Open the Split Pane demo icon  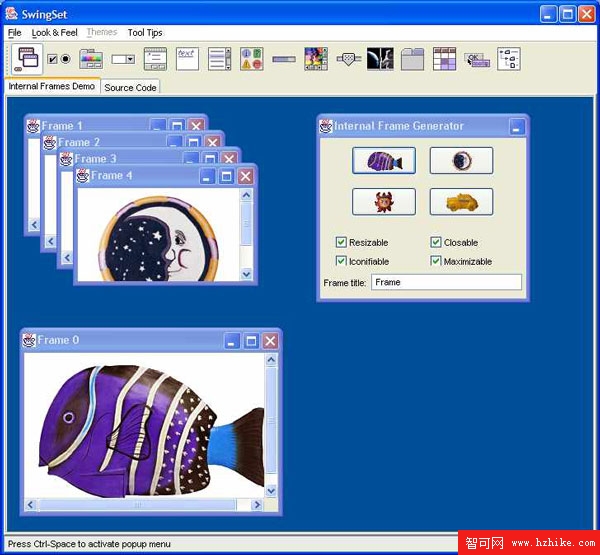[380, 59]
